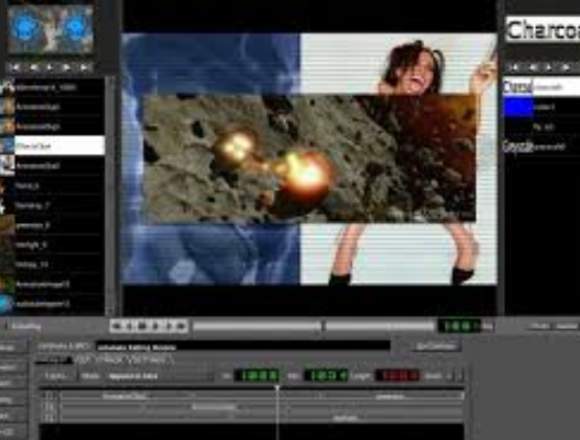Select the media clip ending in _8
This screenshot has width=580, height=440.
(53, 225)
